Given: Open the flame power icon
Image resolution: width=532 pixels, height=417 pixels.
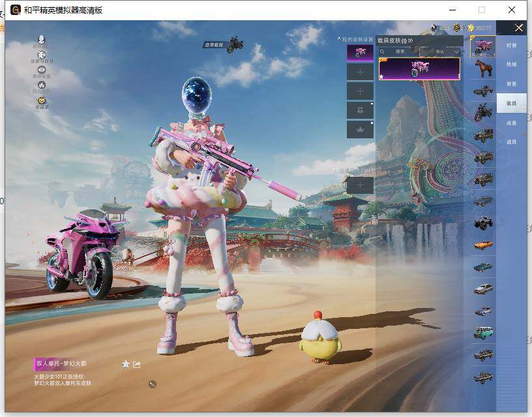Looking at the screenshot, I should (41, 85).
